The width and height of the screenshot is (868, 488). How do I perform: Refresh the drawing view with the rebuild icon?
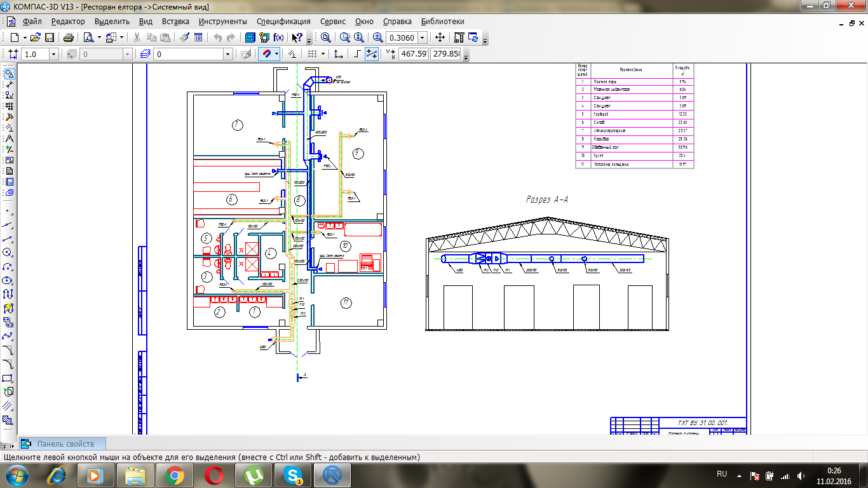[x=473, y=37]
